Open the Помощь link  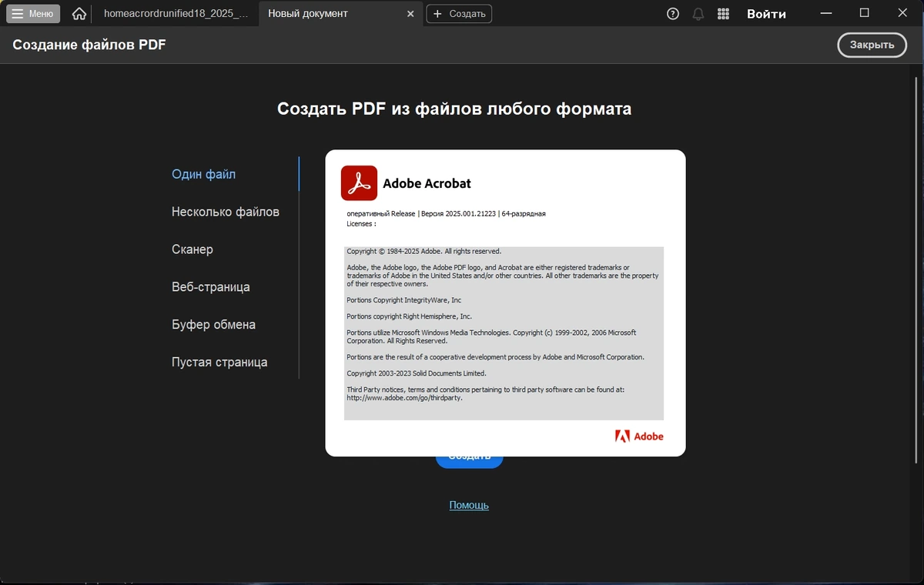pyautogui.click(x=469, y=505)
